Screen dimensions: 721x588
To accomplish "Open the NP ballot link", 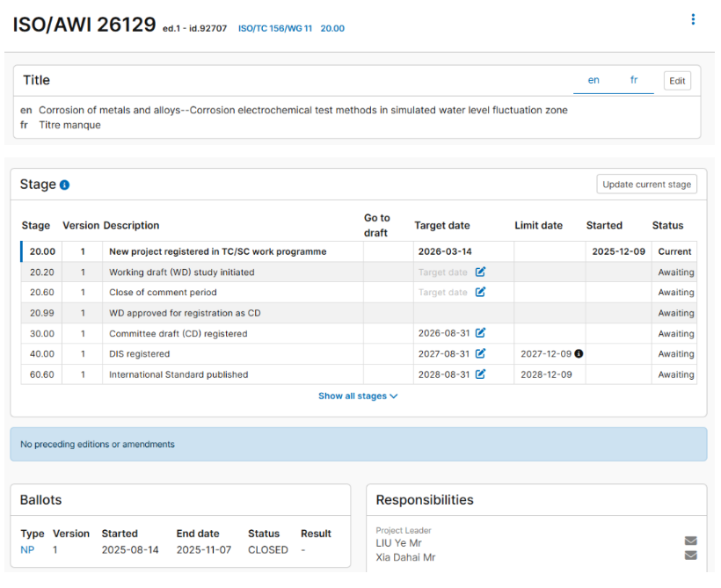I will pos(26,550).
